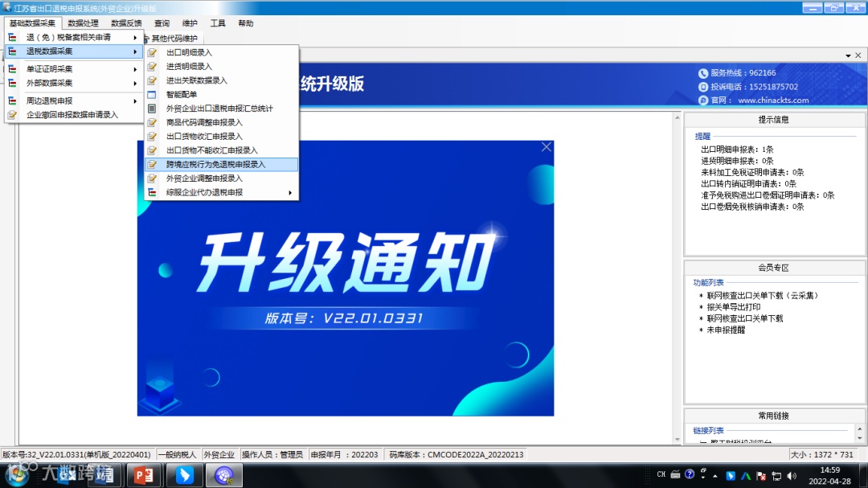868x488 pixels.
Task: Choose 商品代码调整申报录入 entry
Action: click(222, 122)
